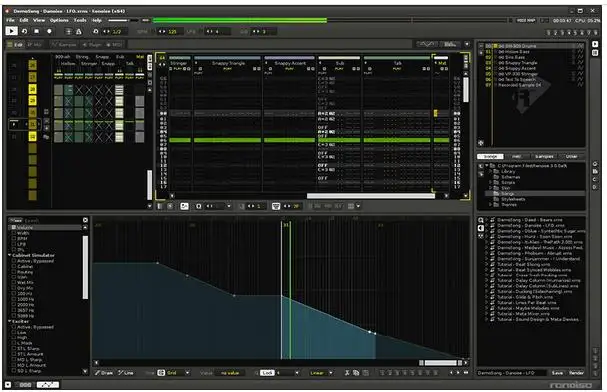Viewport: 607px width, 392px height.
Task: Check the Width automation parameter
Action: [14, 233]
